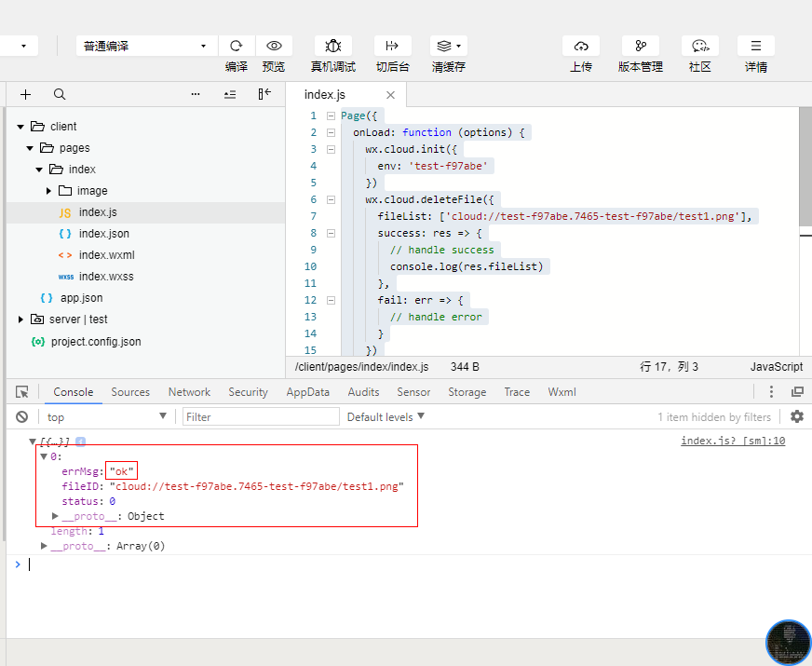Image resolution: width=812 pixels, height=666 pixels.
Task: Click the compile refresh icon
Action: [x=237, y=46]
